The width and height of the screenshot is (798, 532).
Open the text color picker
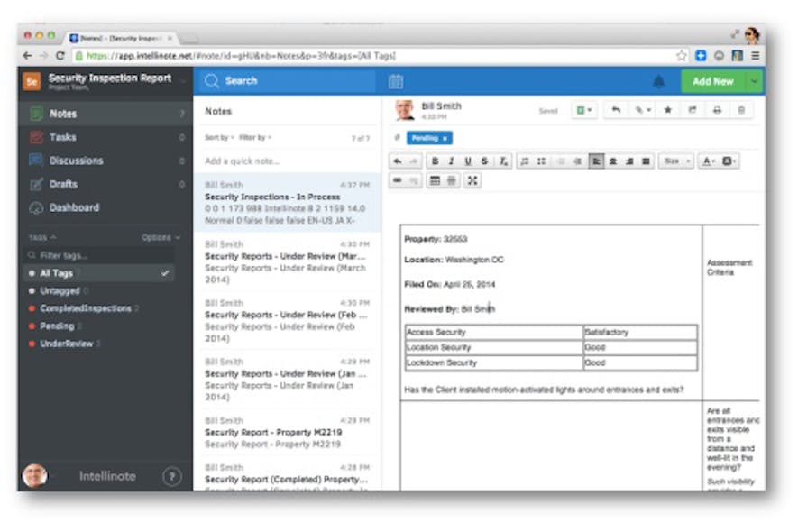click(x=709, y=161)
